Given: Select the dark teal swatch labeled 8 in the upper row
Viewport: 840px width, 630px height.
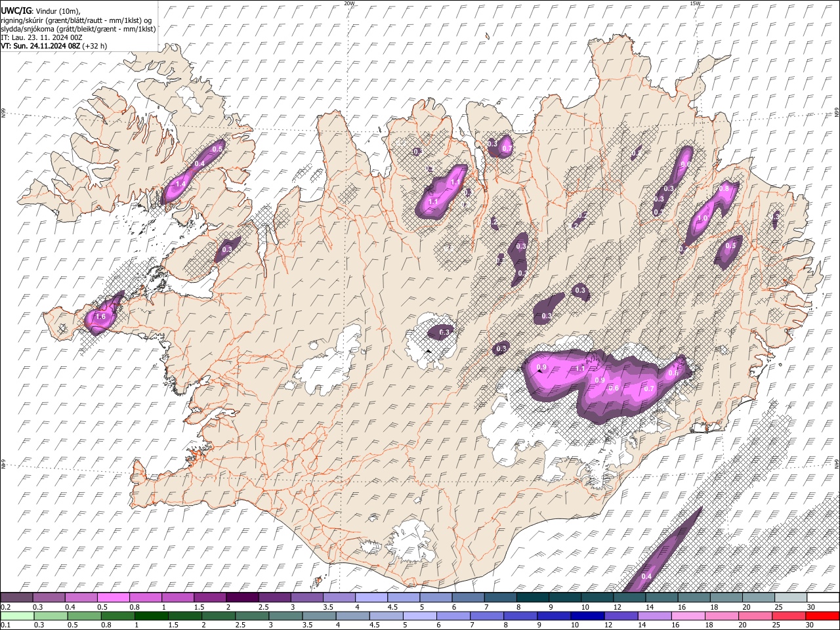Looking at the screenshot, I should tap(532, 598).
